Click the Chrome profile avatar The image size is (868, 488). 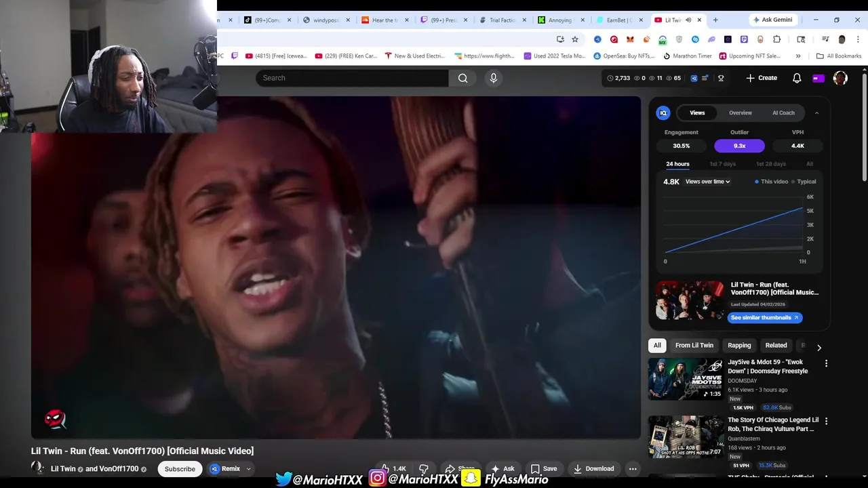pyautogui.click(x=842, y=39)
